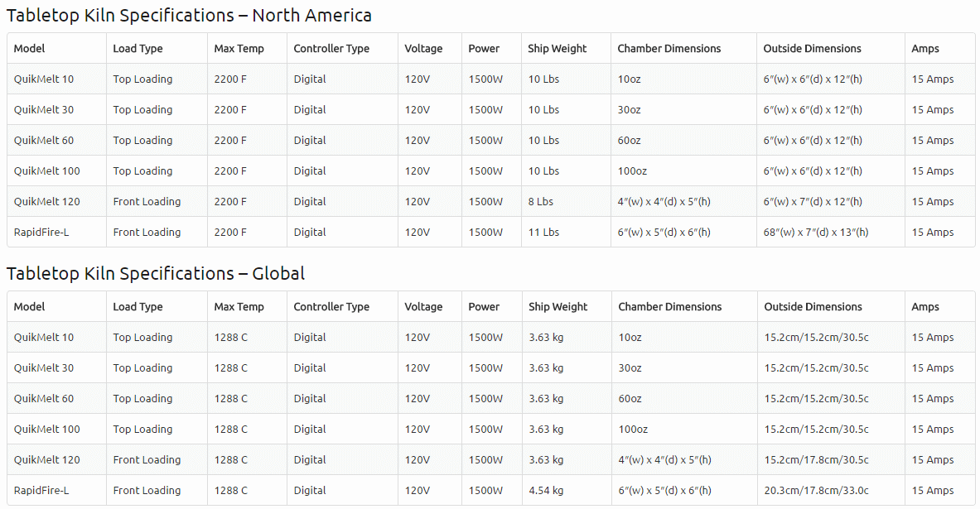Select the Ship Weight header in North America table
This screenshot has height=509, width=980.
click(x=557, y=49)
